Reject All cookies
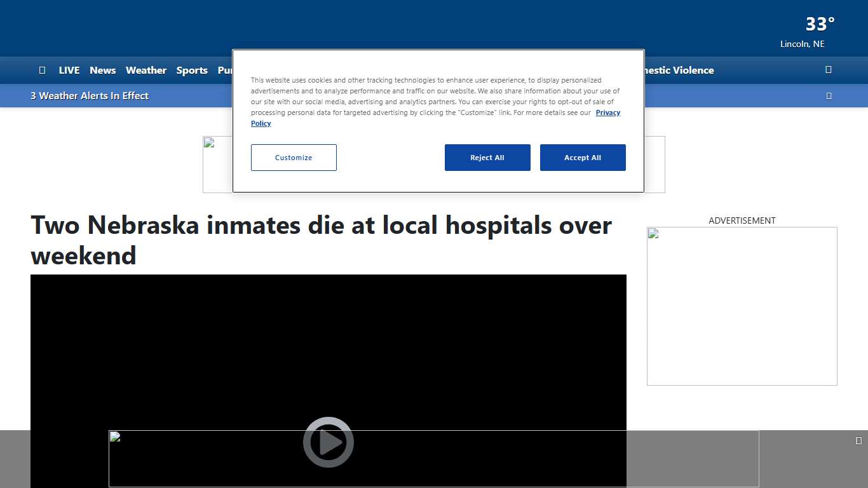Screen dimensions: 868x488 [x=487, y=158]
